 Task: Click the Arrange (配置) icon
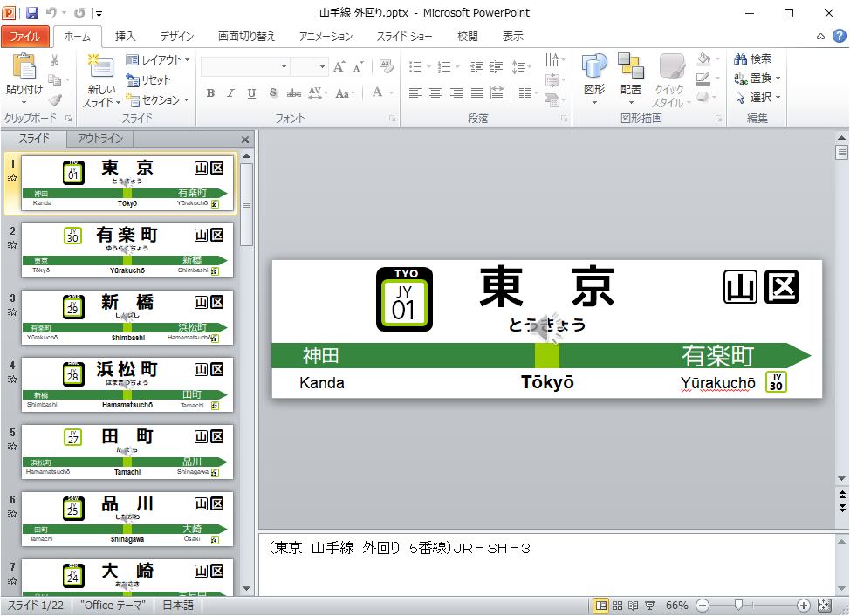(x=630, y=66)
